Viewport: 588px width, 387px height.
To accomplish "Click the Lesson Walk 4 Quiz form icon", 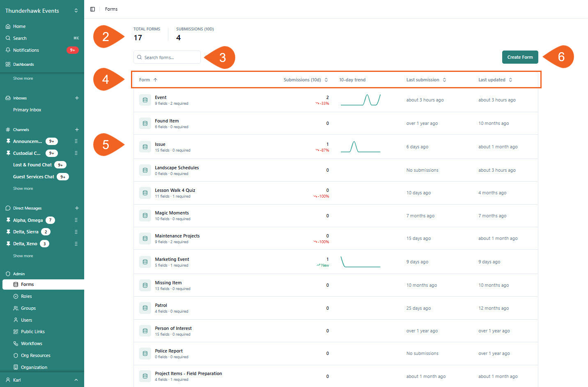I will [x=145, y=193].
